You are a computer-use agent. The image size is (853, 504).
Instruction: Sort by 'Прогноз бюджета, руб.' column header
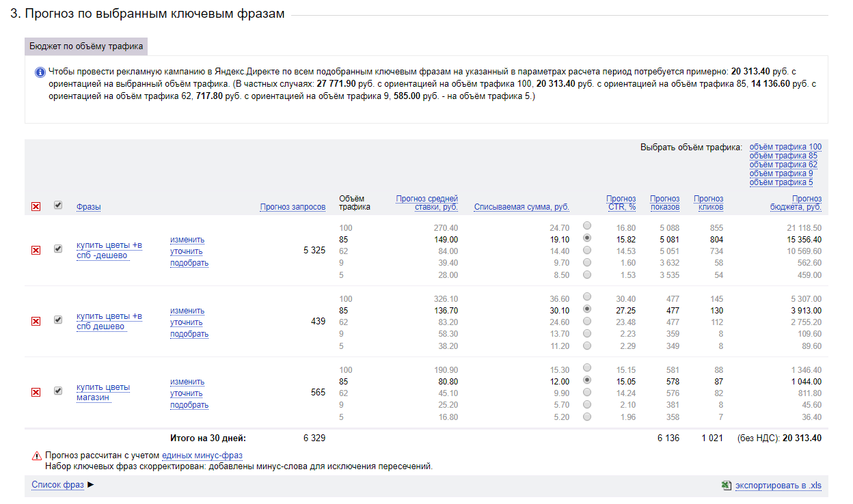click(x=796, y=203)
